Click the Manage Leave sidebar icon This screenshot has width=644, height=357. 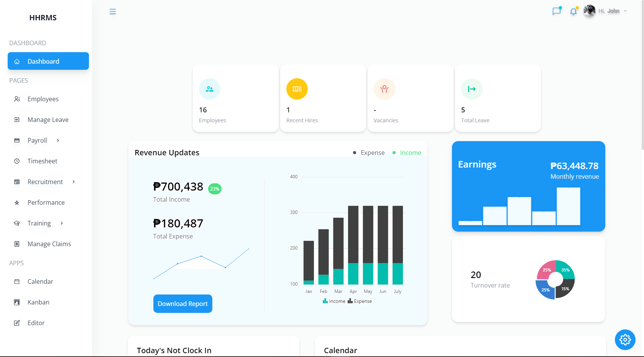[x=17, y=120]
